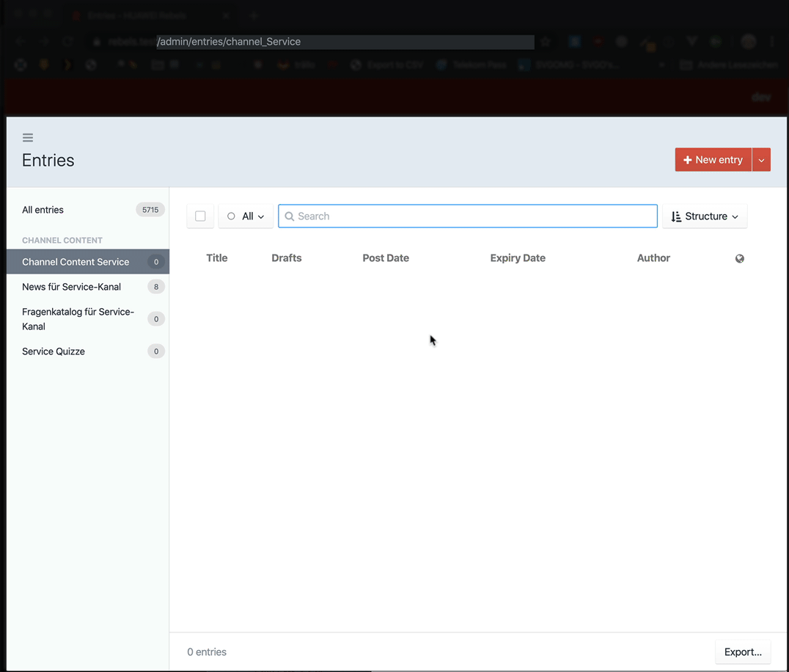Screen dimensions: 789x672
Task: Click the sort order icon beside Structure
Action: (x=675, y=216)
